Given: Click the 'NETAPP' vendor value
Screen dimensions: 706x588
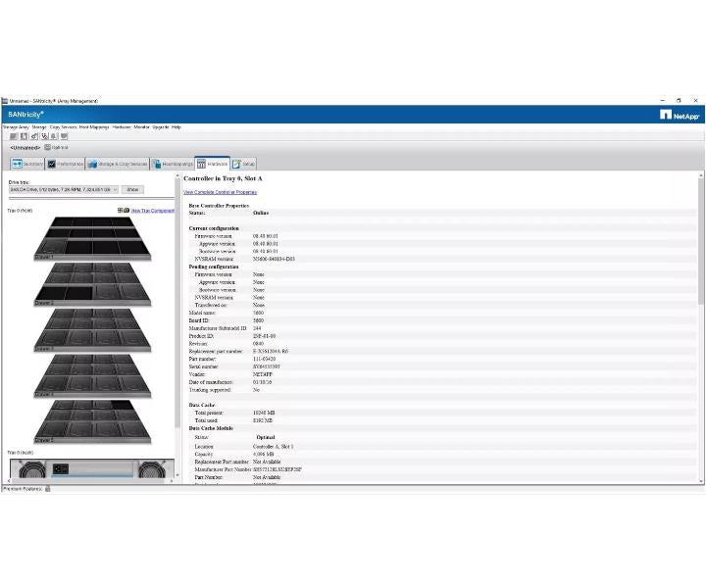Looking at the screenshot, I should point(263,374).
